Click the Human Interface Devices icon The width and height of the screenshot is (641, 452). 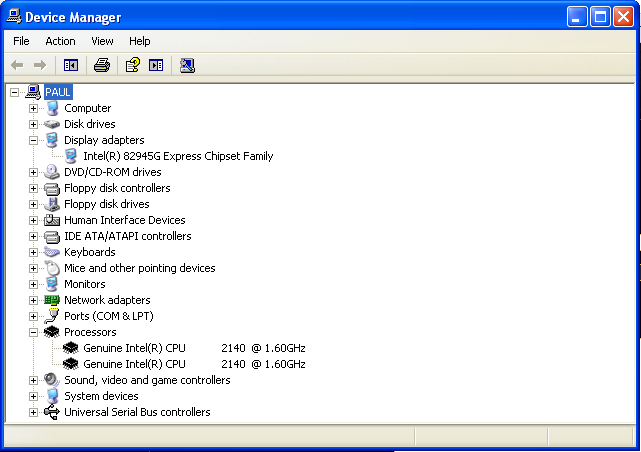52,220
